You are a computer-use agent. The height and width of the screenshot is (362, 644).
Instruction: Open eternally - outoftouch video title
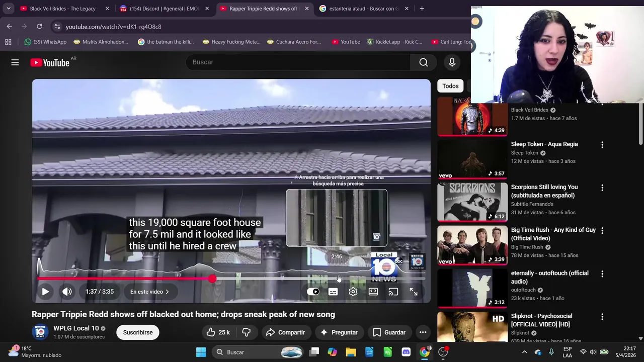(550, 277)
